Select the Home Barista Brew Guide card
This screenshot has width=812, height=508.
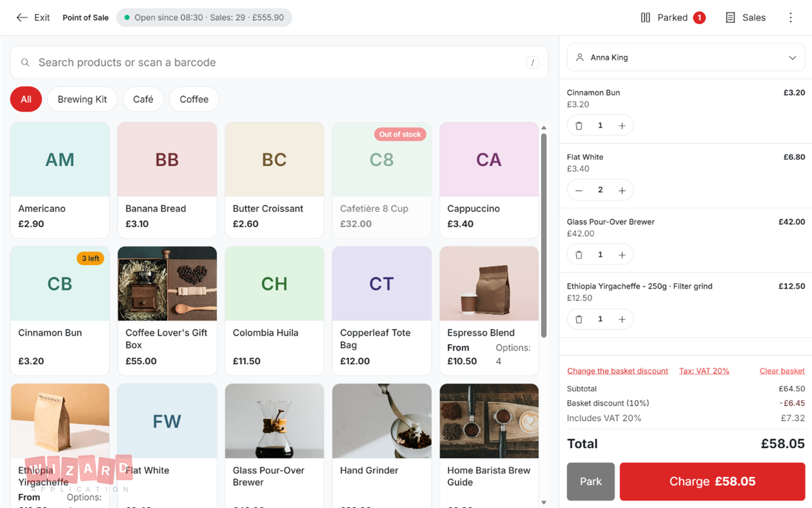pos(489,444)
